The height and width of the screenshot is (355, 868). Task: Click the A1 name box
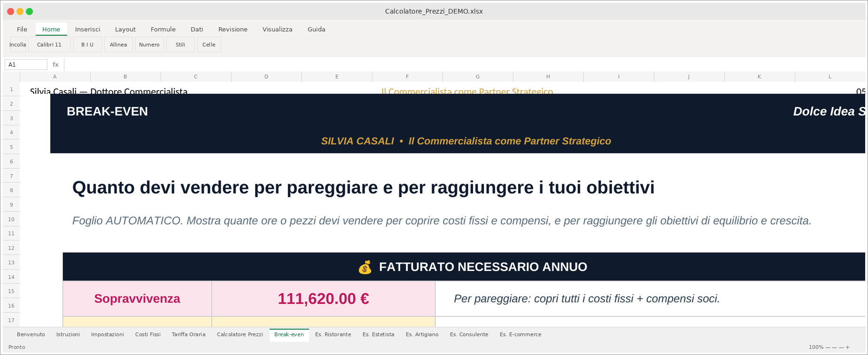[x=26, y=64]
